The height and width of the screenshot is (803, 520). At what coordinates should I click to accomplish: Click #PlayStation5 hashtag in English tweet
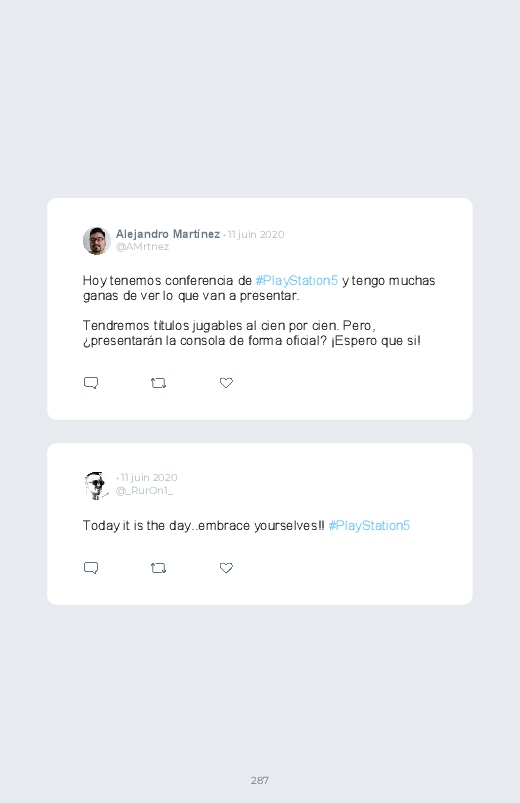point(369,525)
